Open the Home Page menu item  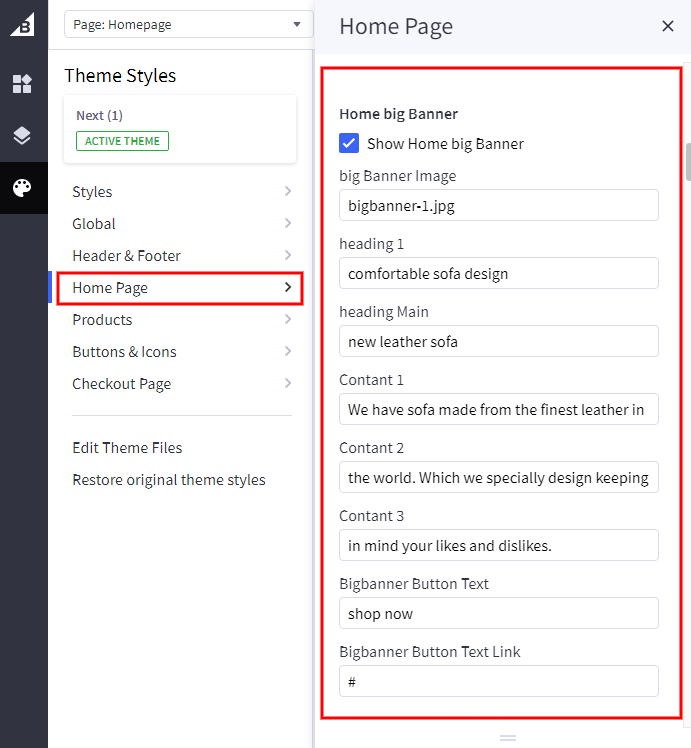[x=181, y=288]
